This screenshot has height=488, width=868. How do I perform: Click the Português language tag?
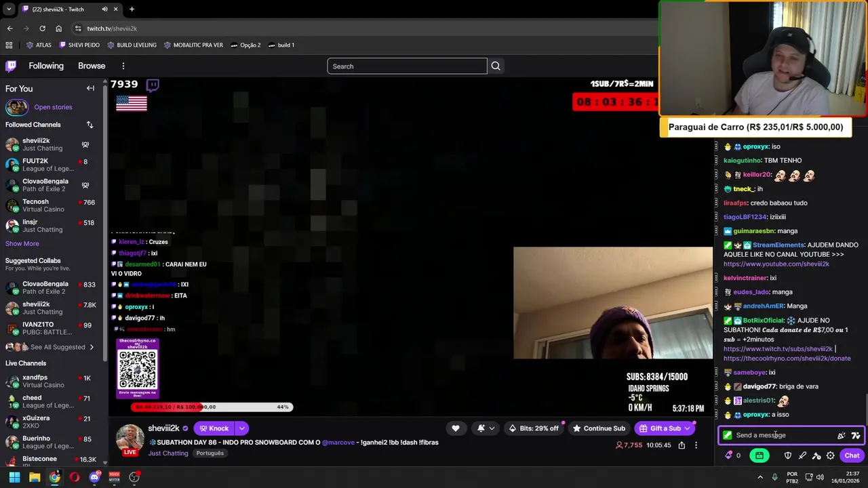pos(210,453)
